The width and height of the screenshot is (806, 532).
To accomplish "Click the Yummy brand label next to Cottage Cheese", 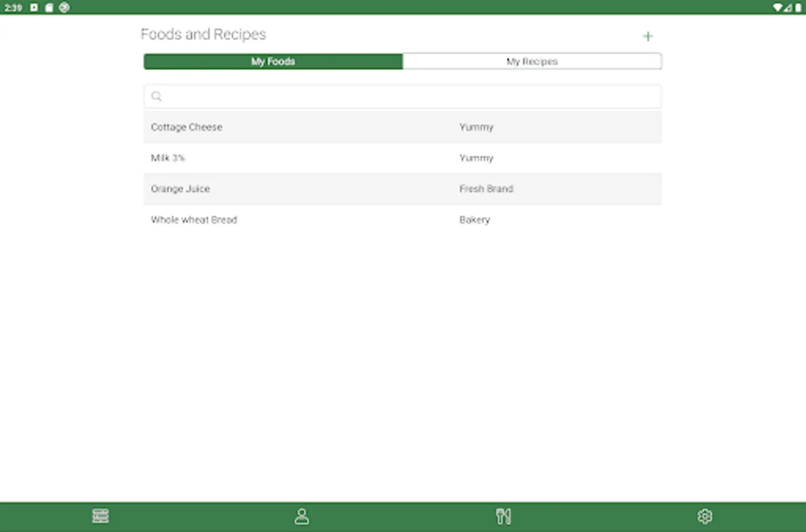I will click(477, 127).
